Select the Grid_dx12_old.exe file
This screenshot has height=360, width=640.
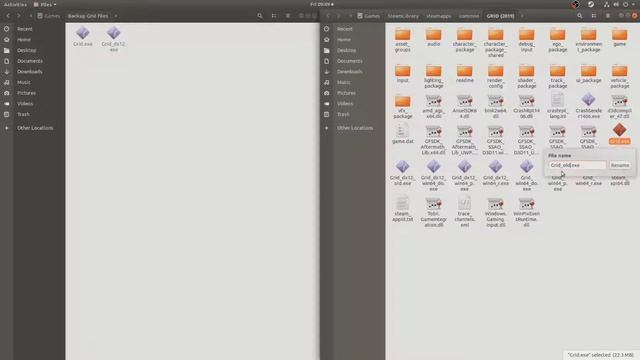pos(402,173)
